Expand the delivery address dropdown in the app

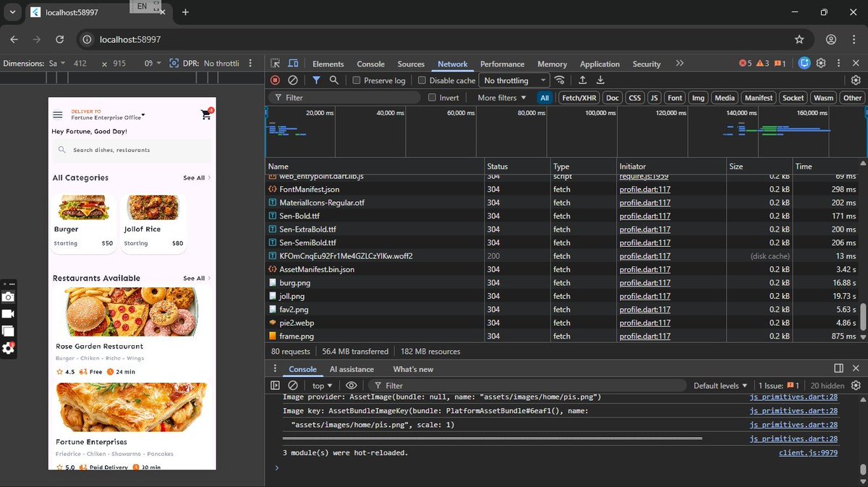pos(143,115)
